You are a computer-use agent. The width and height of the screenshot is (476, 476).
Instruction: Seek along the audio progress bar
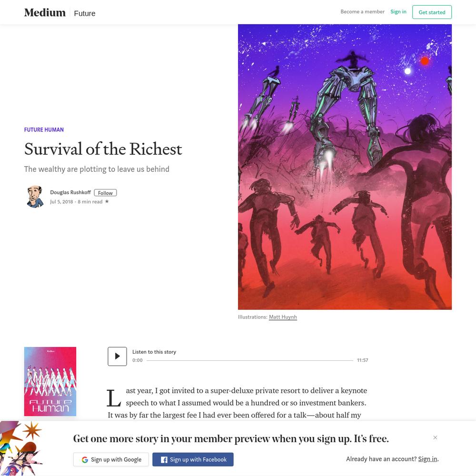(x=250, y=360)
